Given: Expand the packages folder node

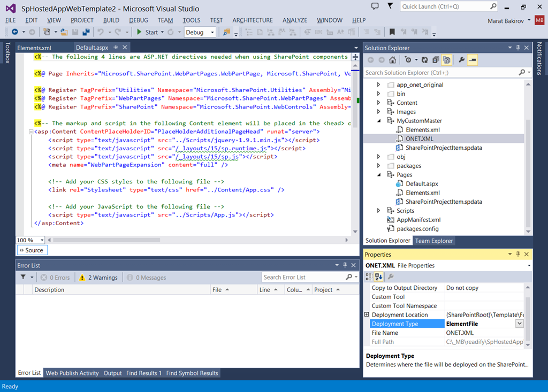Looking at the screenshot, I should [378, 166].
